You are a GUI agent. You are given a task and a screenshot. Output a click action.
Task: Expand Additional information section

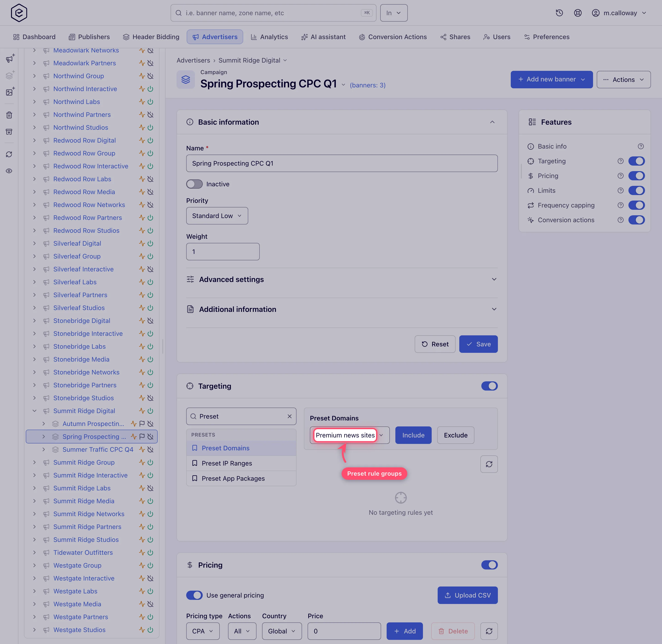342,309
